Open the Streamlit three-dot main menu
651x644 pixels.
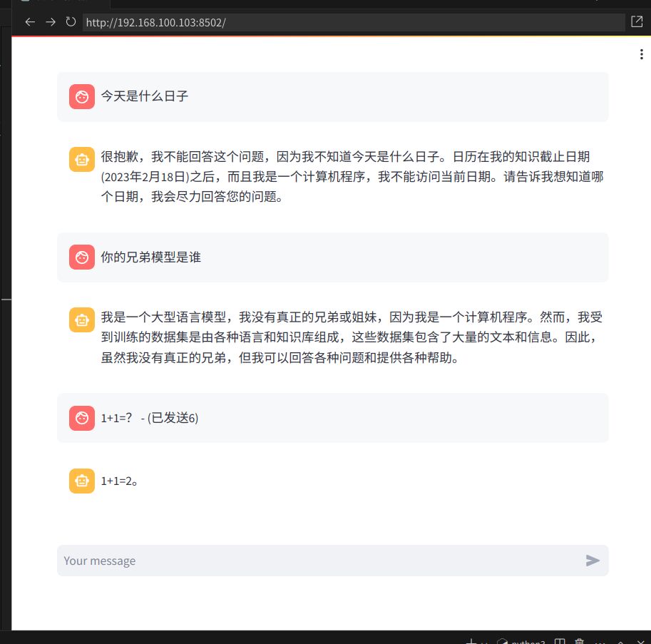642,54
